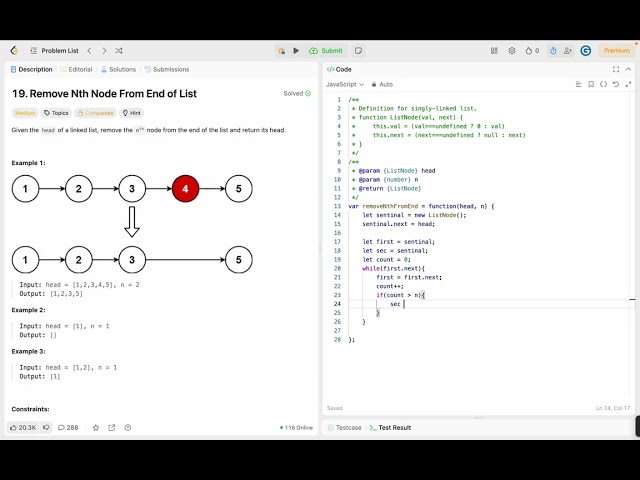The image size is (640, 480).
Task: Expand the editor with diagonal arrows icon
Action: (628, 84)
